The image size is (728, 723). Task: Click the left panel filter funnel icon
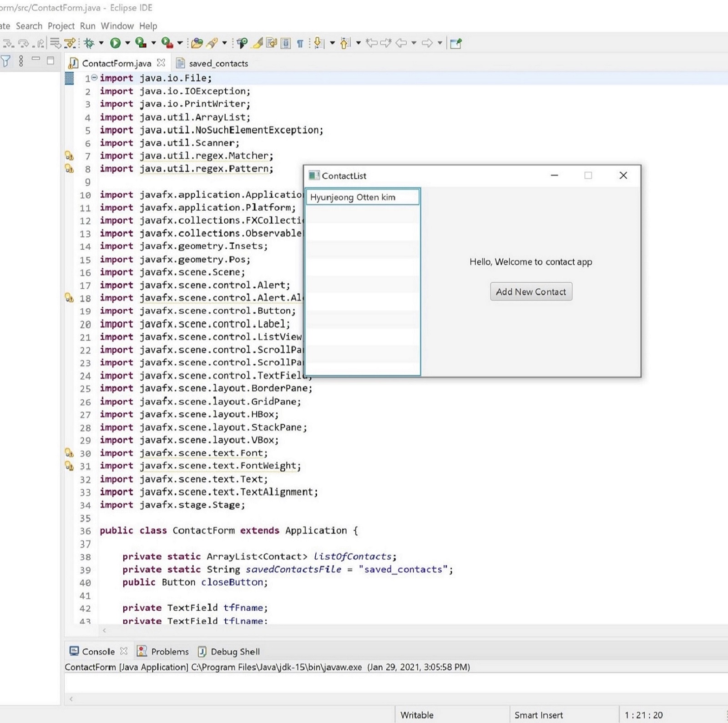point(5,61)
